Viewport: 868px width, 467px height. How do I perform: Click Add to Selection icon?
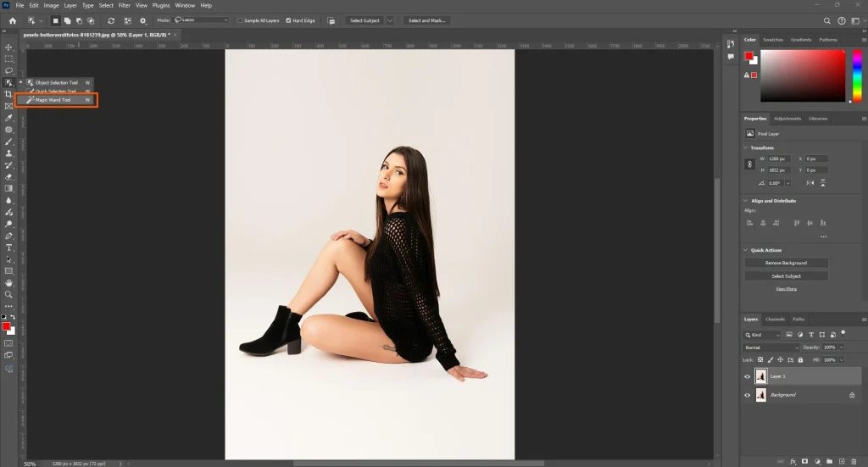click(x=67, y=20)
